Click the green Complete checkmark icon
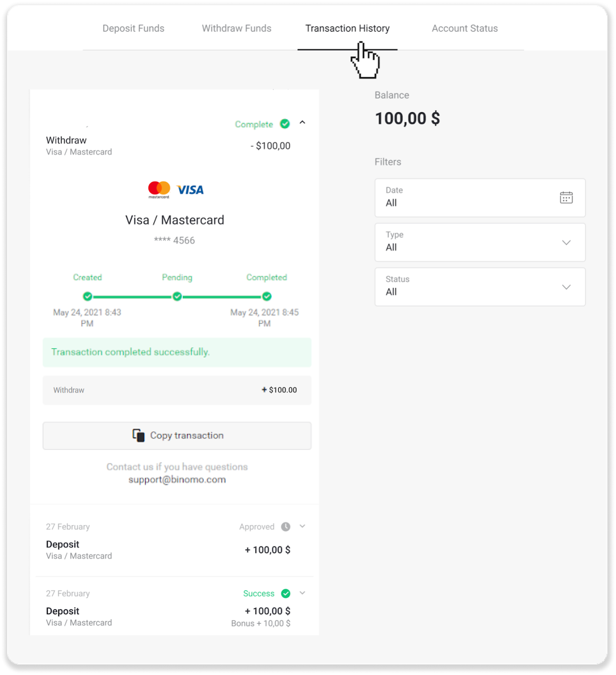616x675 pixels. click(285, 124)
